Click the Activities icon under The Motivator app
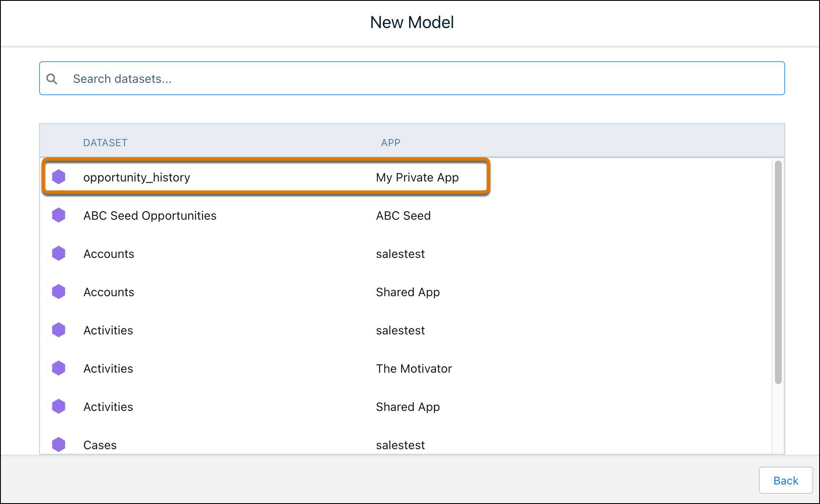This screenshot has height=504, width=820. 59,368
